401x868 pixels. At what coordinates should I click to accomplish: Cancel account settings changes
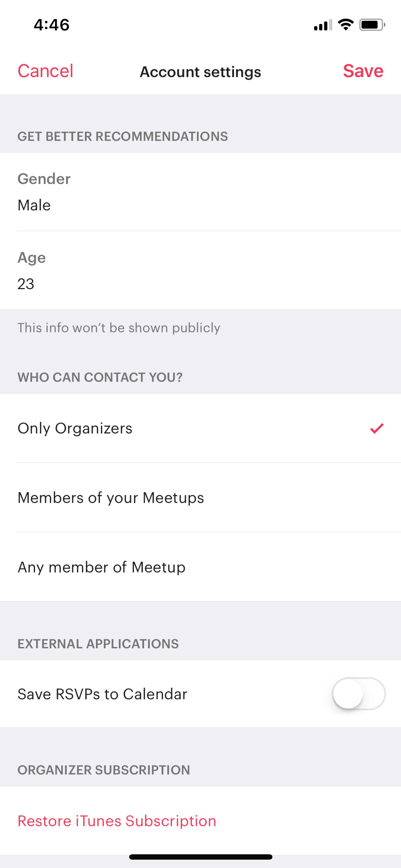[45, 71]
